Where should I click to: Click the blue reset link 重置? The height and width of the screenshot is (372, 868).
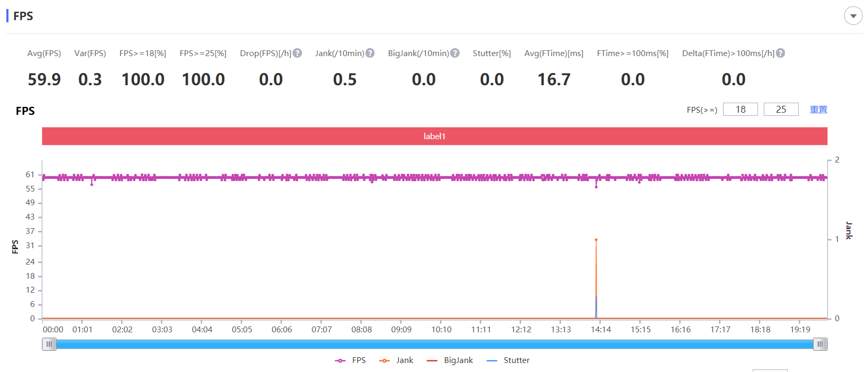tap(818, 110)
